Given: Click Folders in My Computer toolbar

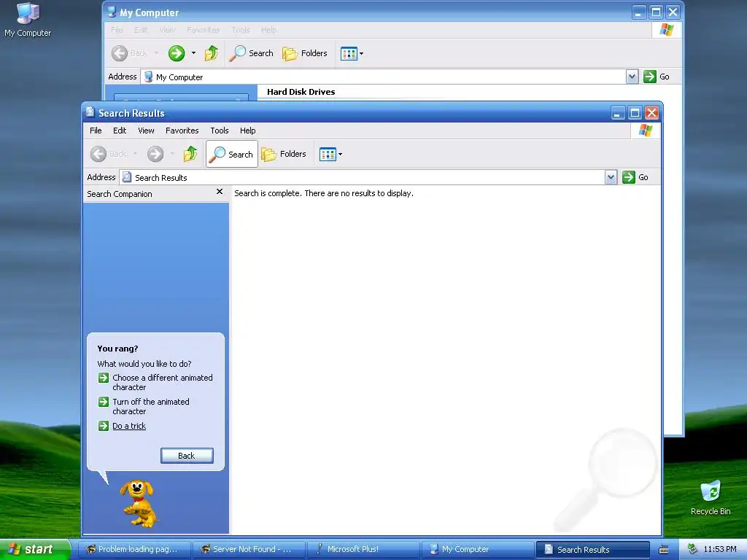Looking at the screenshot, I should tap(305, 52).
